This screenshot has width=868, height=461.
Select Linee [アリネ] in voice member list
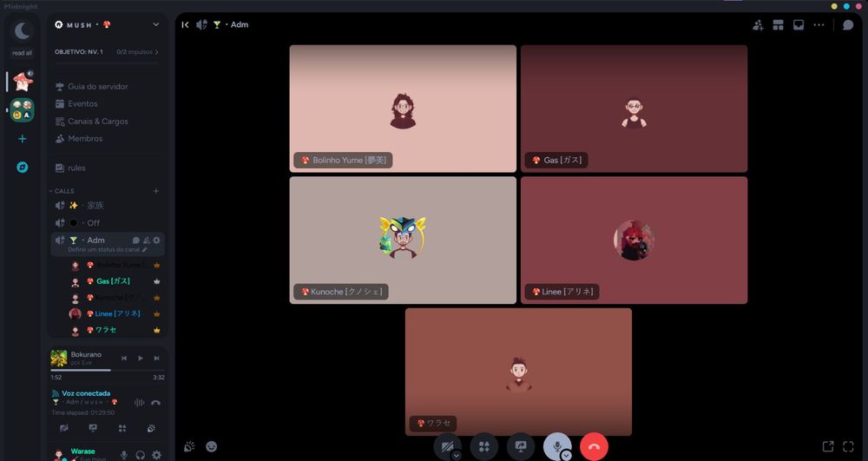pyautogui.click(x=115, y=313)
